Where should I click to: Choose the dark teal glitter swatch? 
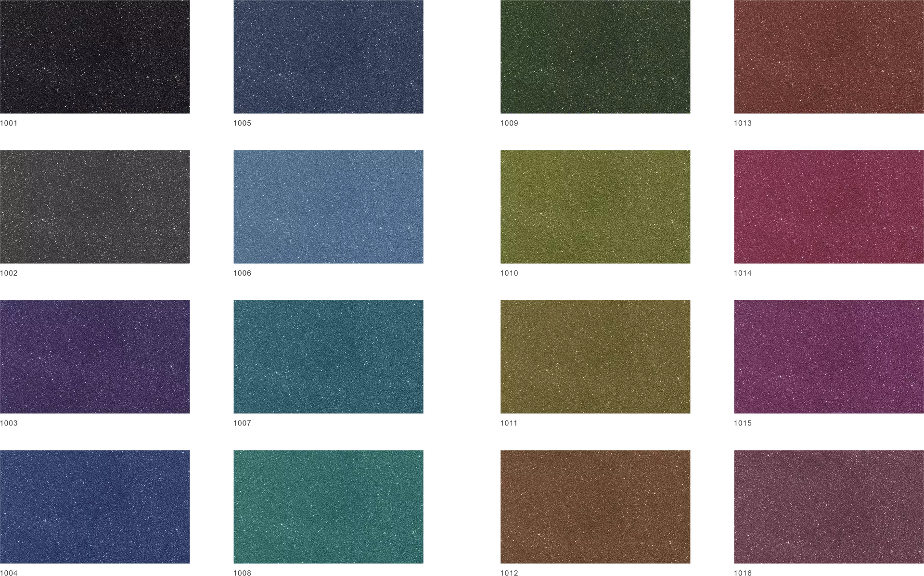point(329,356)
